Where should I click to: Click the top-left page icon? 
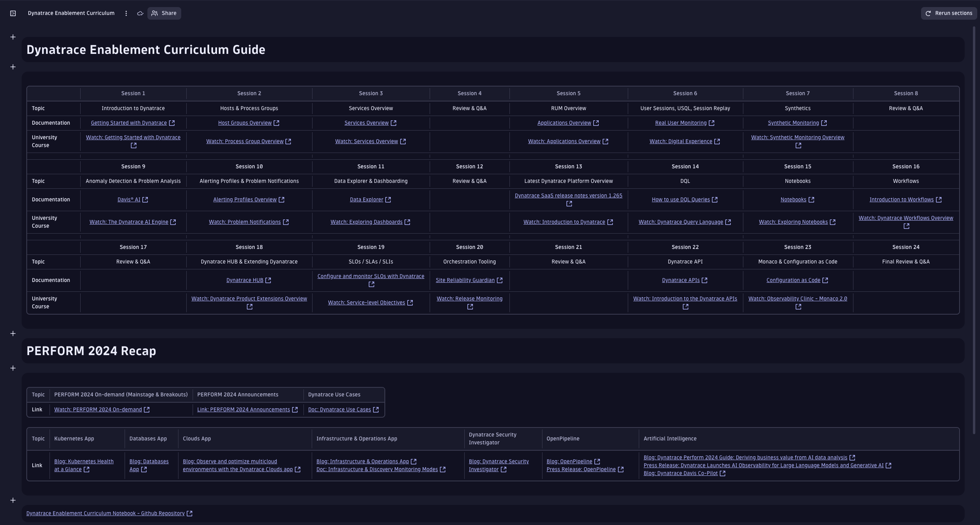pos(13,13)
